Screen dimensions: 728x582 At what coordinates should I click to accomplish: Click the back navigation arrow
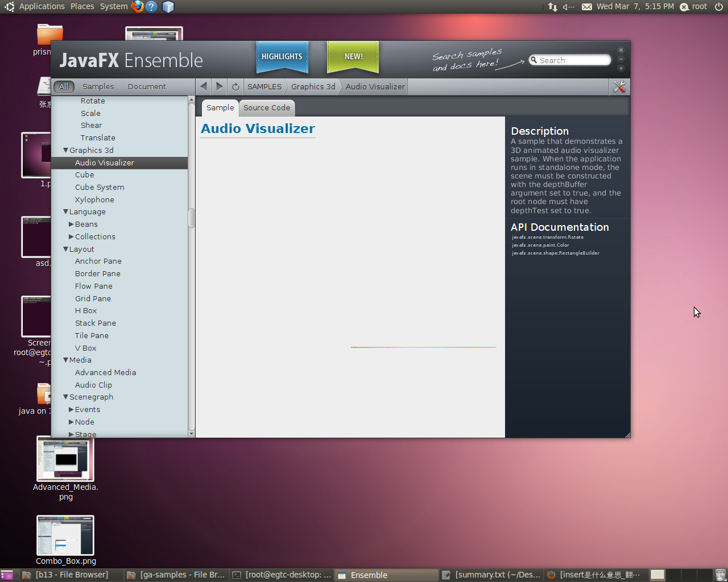coord(204,86)
